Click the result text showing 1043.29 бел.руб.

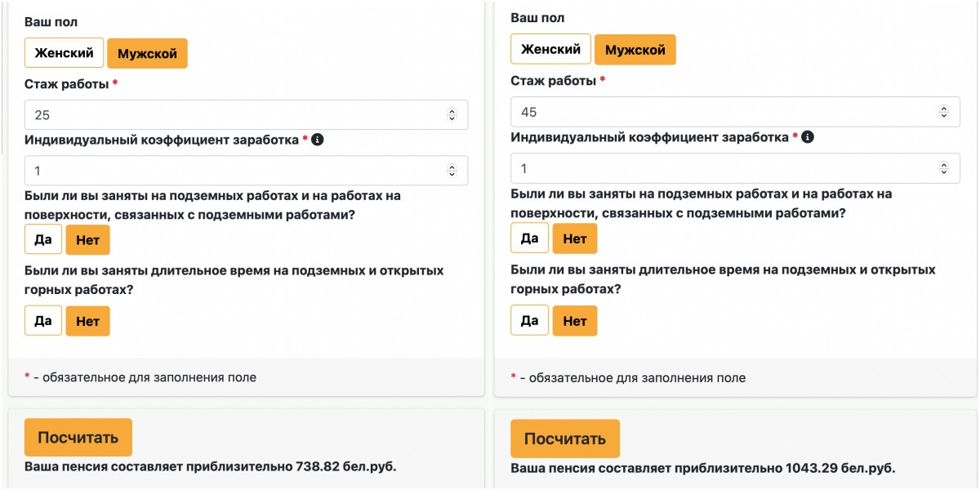[x=703, y=468]
